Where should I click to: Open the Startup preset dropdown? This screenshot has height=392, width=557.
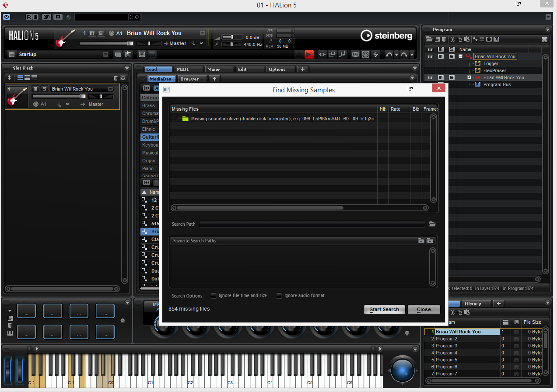click(x=105, y=54)
